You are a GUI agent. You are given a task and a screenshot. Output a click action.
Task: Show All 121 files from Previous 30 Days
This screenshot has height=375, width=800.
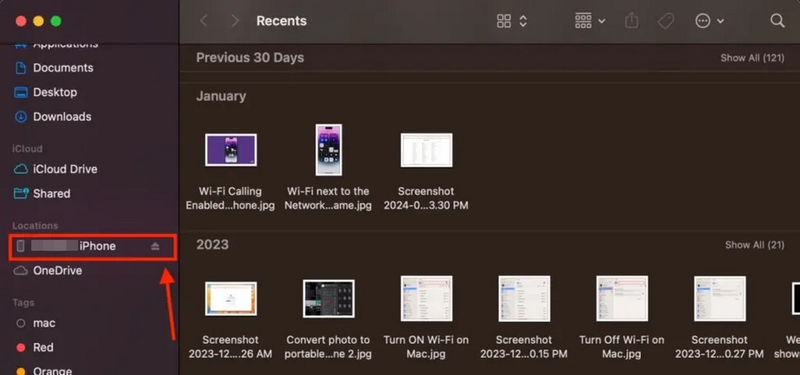click(752, 58)
